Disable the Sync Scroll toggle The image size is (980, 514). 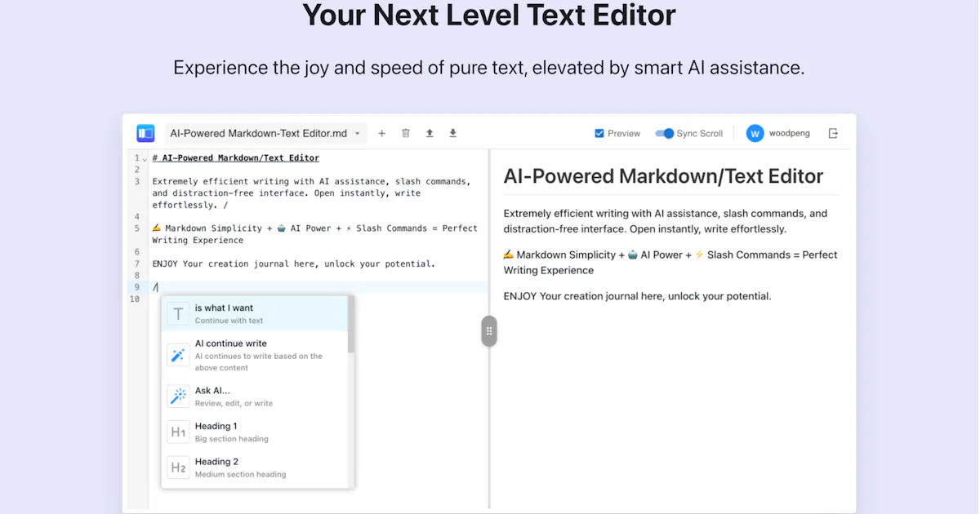tap(665, 133)
